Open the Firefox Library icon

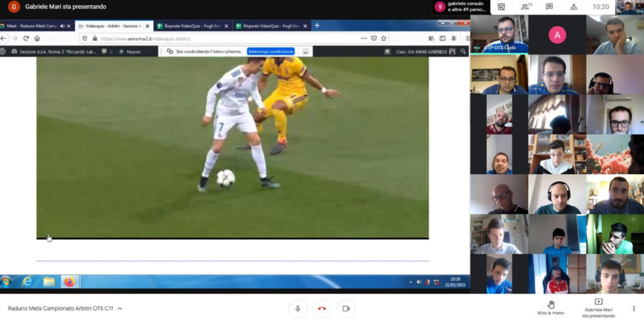pos(431,38)
